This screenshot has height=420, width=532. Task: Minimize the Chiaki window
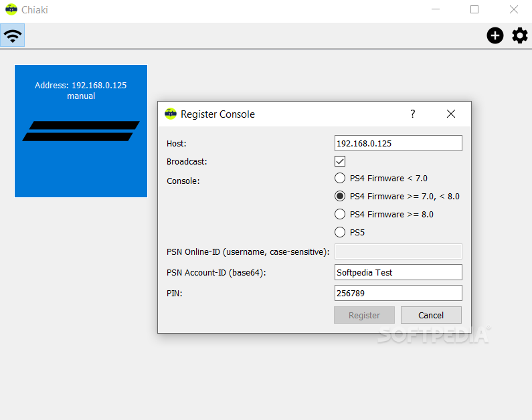436,9
